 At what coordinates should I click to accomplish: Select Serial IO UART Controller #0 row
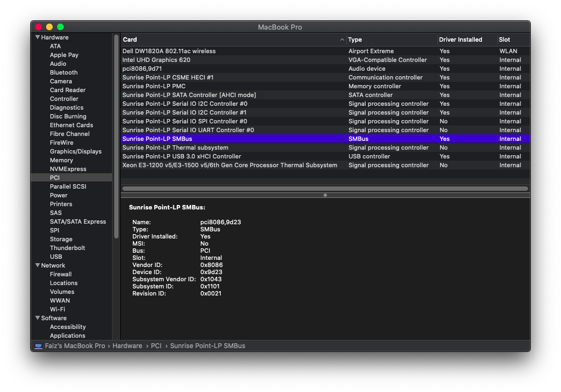325,130
